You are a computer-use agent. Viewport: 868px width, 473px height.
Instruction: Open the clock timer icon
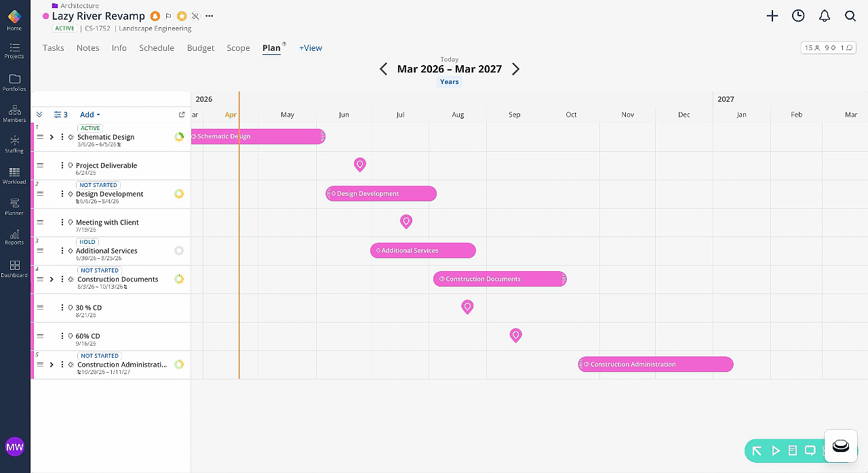[x=798, y=16]
